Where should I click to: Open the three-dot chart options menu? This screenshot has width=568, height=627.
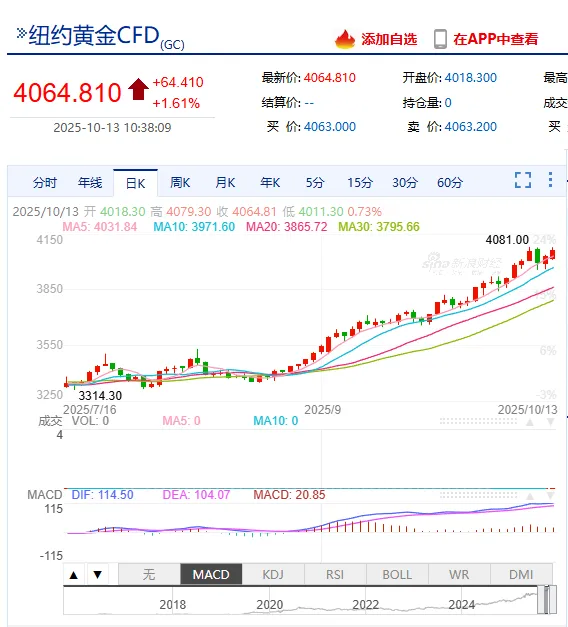(550, 180)
